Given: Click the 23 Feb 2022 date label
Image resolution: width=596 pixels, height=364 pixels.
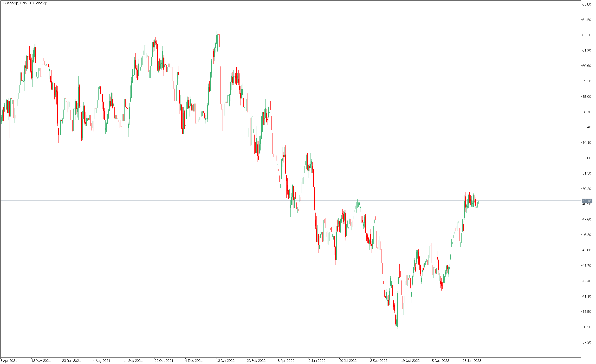Looking at the screenshot, I should 257,361.
